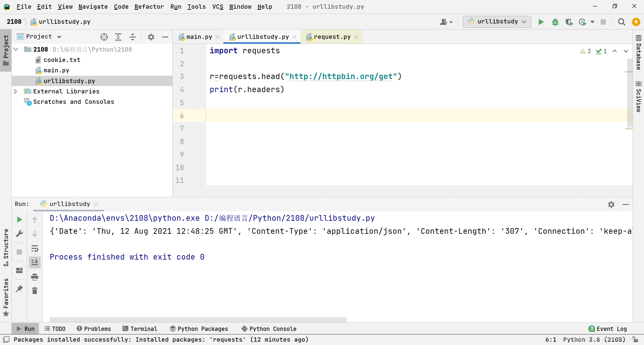This screenshot has width=644, height=345.
Task: Expand External Libraries node
Action: [x=15, y=91]
